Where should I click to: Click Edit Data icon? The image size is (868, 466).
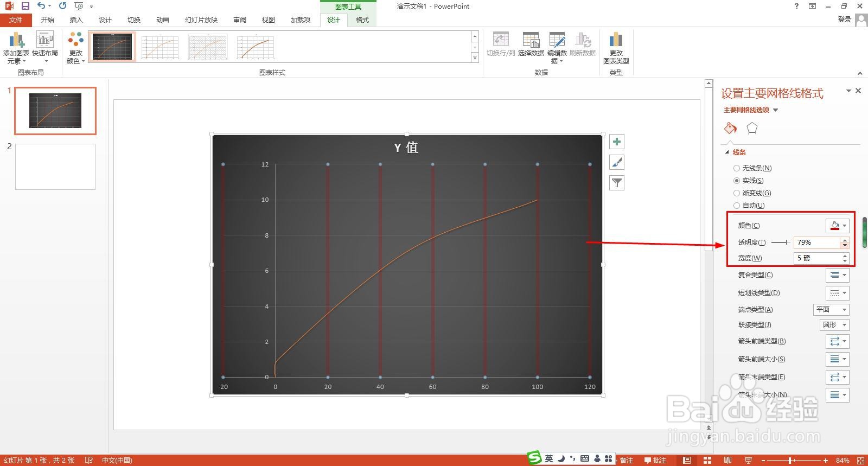click(557, 48)
